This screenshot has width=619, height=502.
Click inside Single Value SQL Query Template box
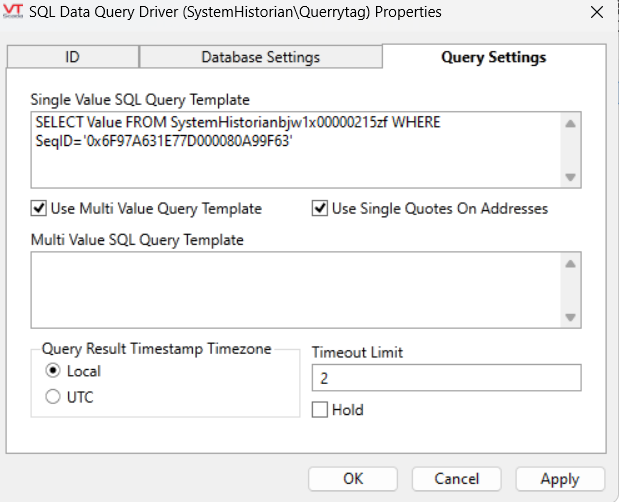point(295,148)
